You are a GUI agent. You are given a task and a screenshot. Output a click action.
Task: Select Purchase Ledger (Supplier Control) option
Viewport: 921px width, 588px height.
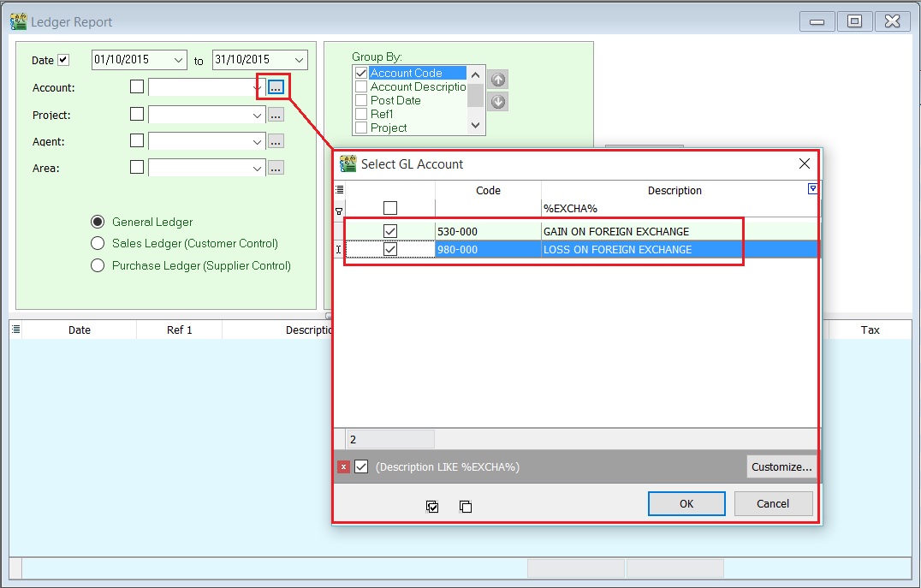pos(98,266)
